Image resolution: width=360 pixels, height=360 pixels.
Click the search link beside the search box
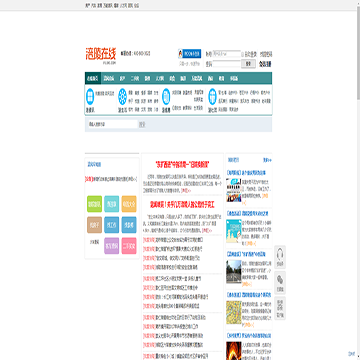tap(142, 125)
